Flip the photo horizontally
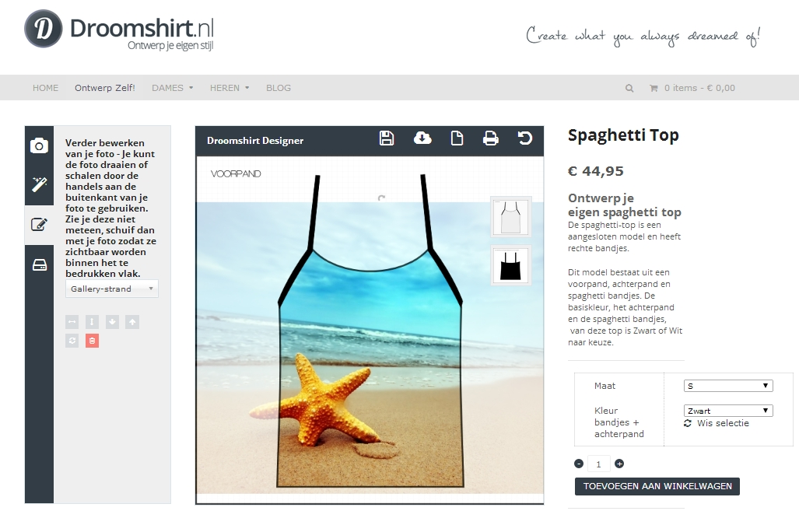 [72, 322]
